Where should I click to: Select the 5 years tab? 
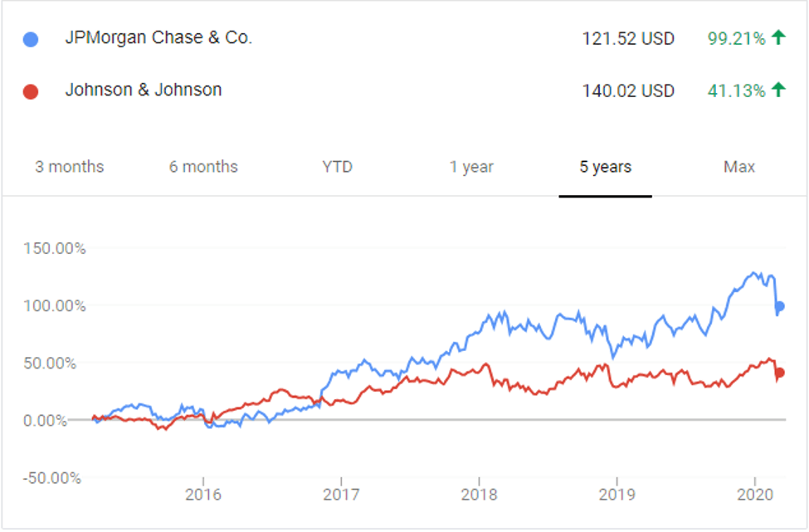click(x=606, y=167)
